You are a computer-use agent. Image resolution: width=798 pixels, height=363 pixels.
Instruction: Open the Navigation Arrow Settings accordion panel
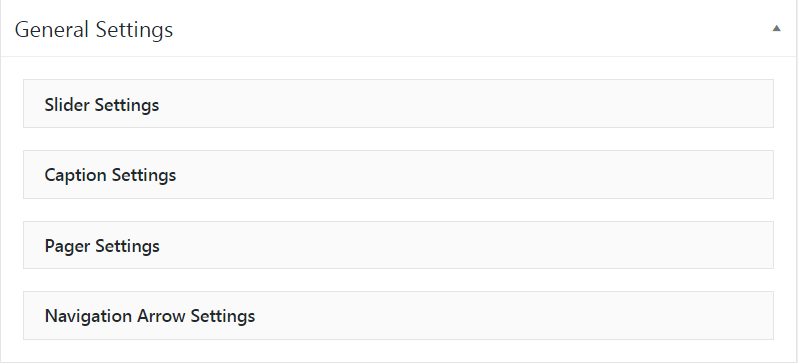click(x=398, y=315)
